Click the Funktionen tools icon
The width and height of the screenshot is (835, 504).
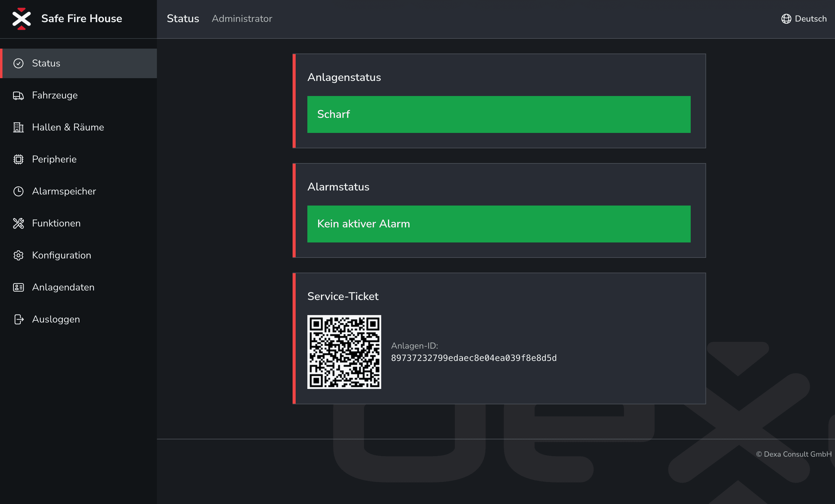(18, 223)
